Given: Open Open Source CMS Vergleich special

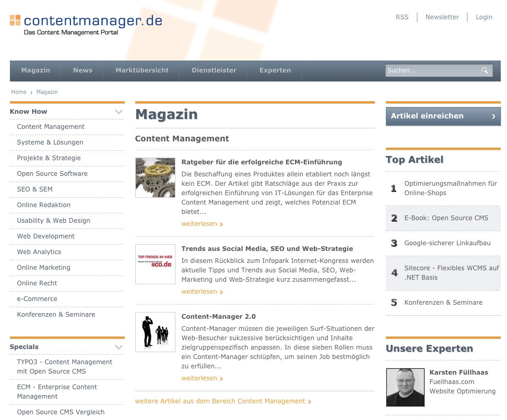Looking at the screenshot, I should 61,412.
